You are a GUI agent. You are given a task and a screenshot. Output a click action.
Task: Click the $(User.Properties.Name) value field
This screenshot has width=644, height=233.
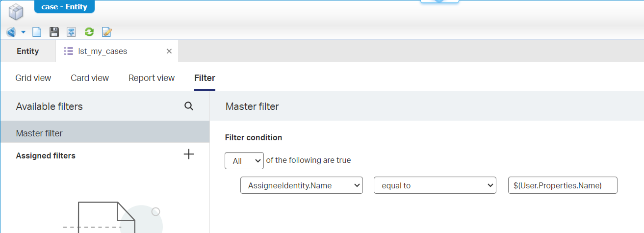point(563,185)
